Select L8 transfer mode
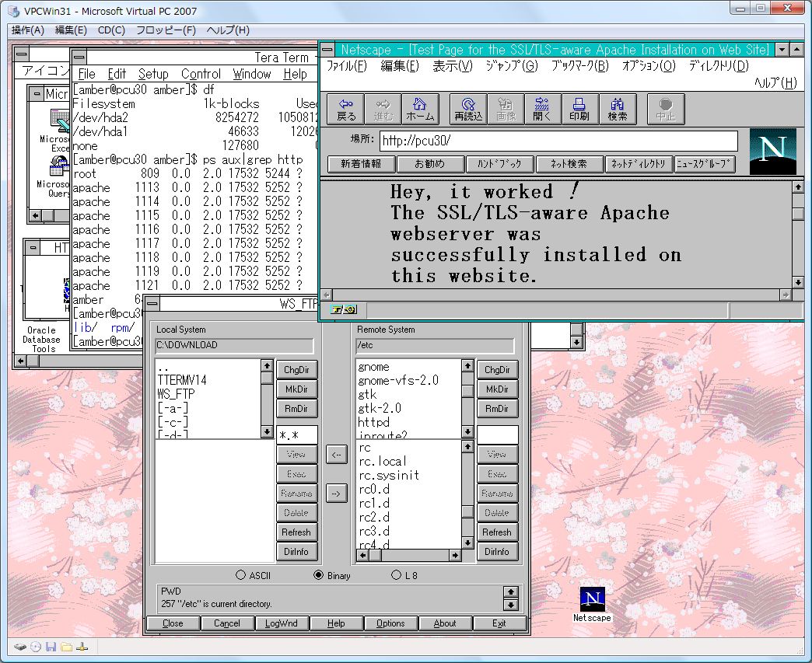812x663 pixels. (x=404, y=575)
